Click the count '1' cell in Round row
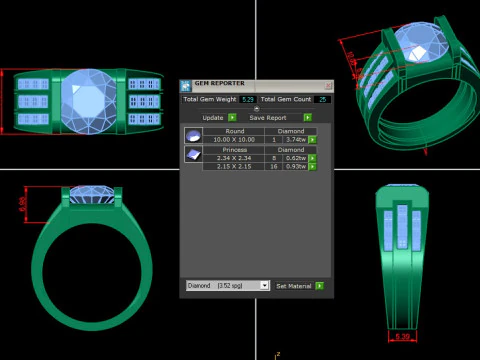480x360 pixels. point(274,140)
